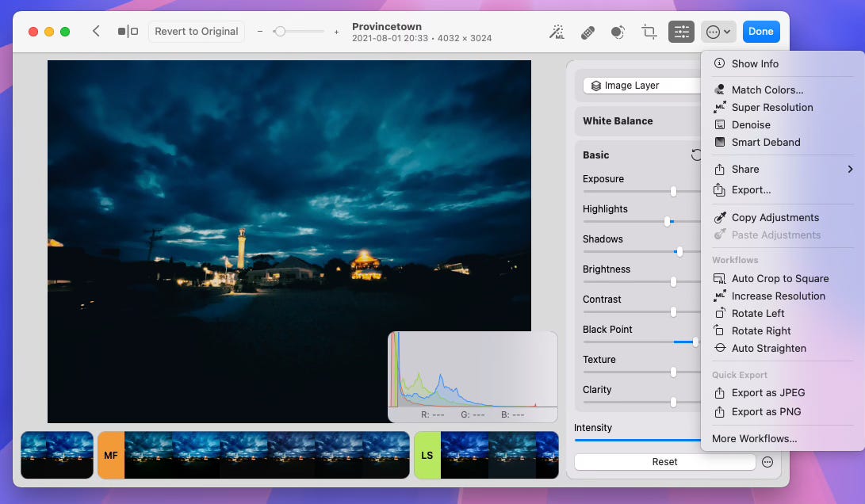Select the Repair bandage tool
Screen dimensions: 865x504
tap(588, 32)
